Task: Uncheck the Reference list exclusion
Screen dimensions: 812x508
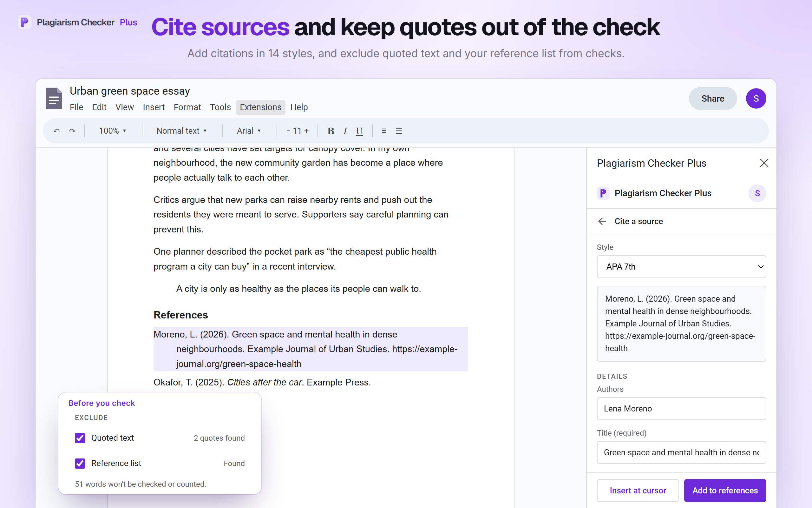Action: tap(80, 463)
